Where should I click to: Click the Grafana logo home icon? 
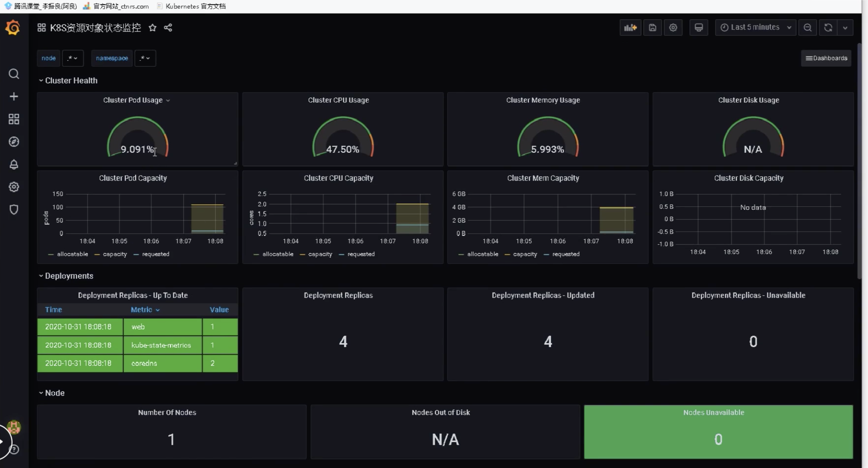coord(13,28)
